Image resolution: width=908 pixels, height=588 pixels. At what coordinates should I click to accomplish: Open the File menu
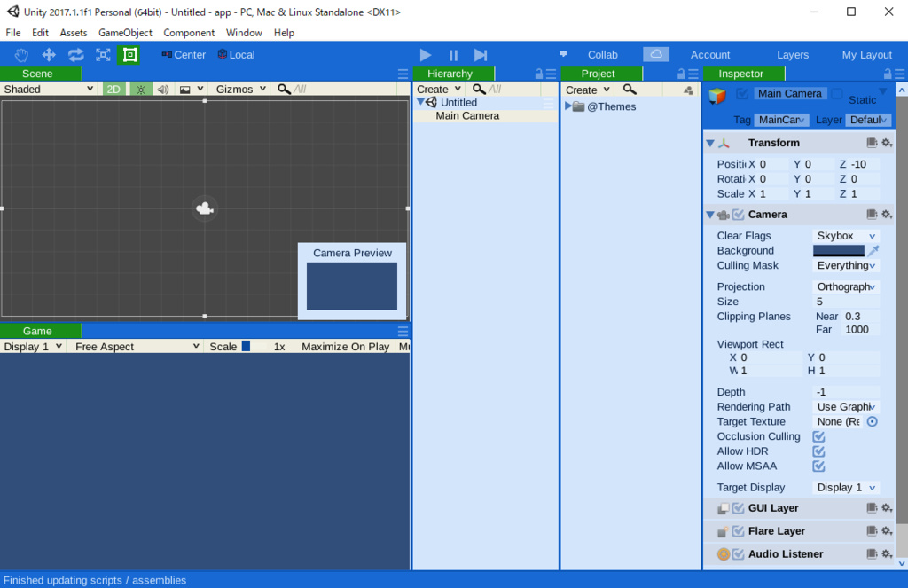(x=12, y=33)
